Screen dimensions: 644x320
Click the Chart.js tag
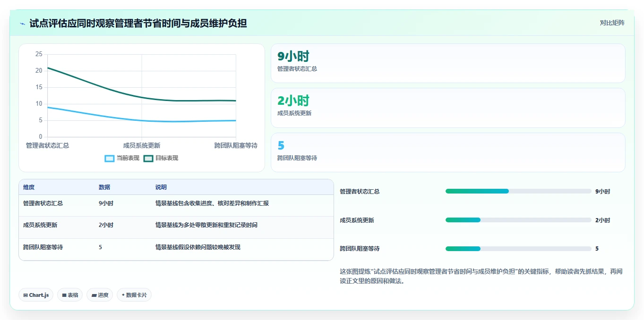click(36, 295)
